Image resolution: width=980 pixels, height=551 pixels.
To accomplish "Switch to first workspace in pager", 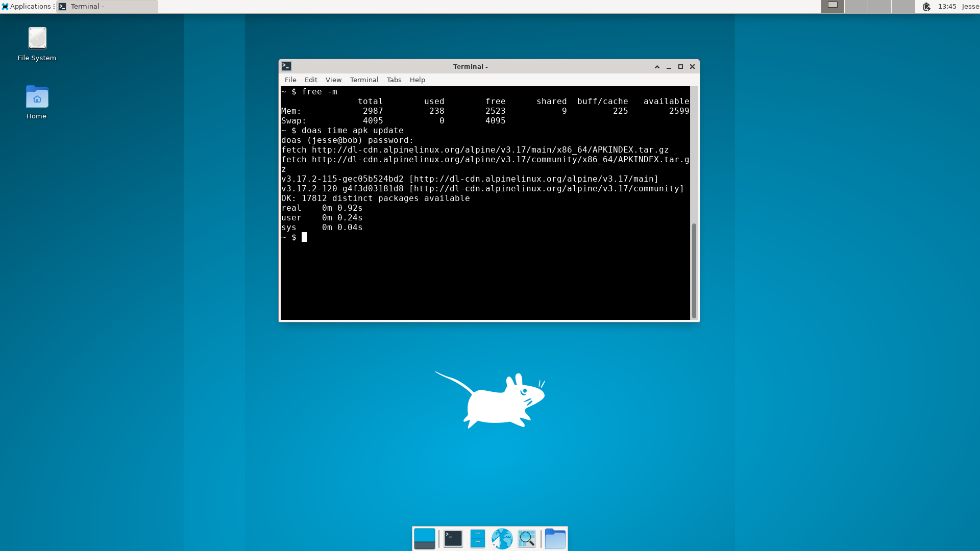I will [x=832, y=7].
